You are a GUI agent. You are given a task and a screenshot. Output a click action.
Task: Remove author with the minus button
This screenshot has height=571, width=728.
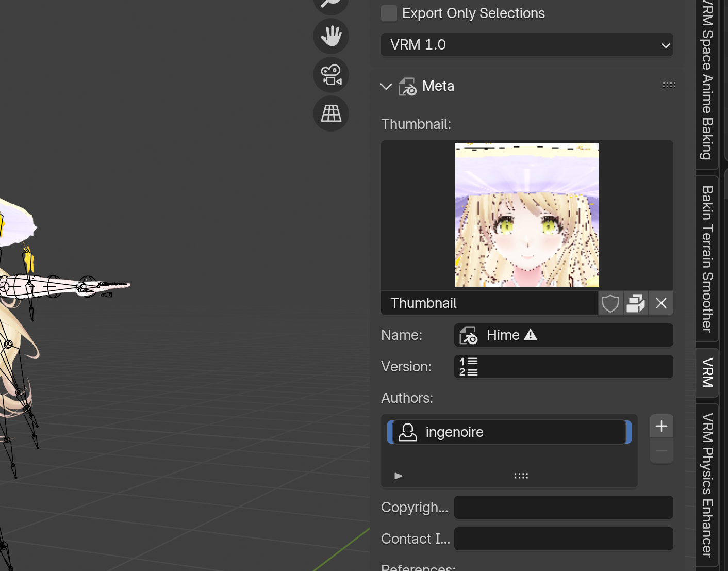coord(661,451)
